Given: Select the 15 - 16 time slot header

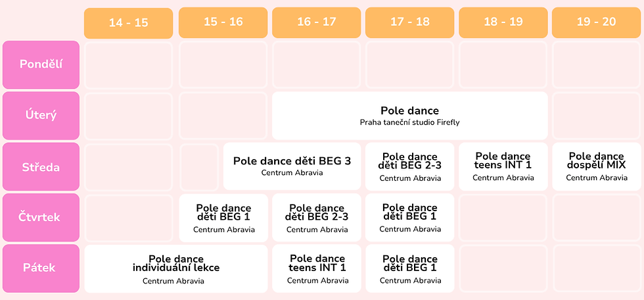Looking at the screenshot, I should click(223, 22).
